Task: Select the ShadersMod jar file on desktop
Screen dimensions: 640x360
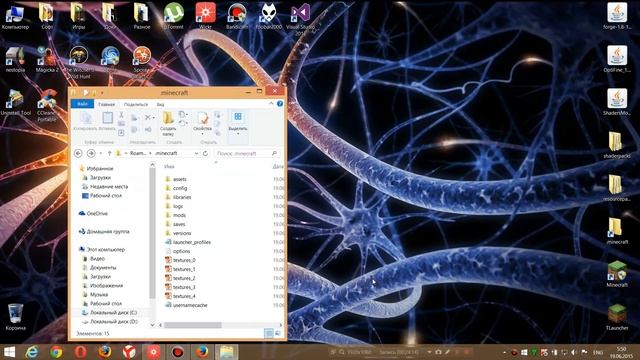Action: click(617, 102)
